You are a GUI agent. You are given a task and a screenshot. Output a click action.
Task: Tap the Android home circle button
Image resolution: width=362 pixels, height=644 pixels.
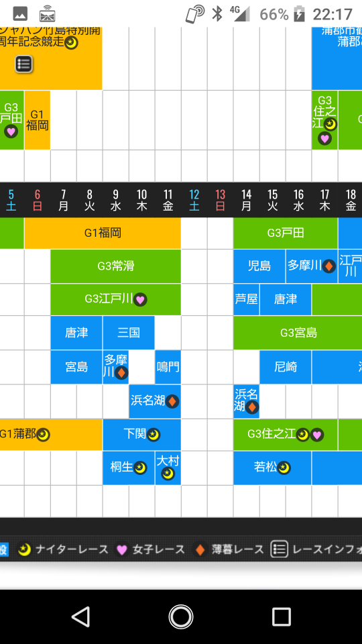coord(181,616)
